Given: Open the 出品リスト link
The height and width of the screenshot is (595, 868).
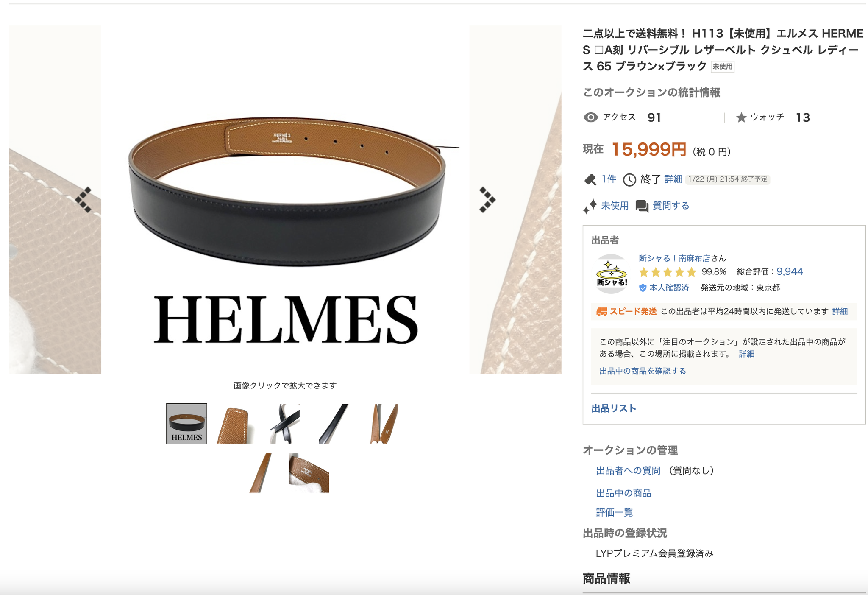Looking at the screenshot, I should pyautogui.click(x=614, y=408).
